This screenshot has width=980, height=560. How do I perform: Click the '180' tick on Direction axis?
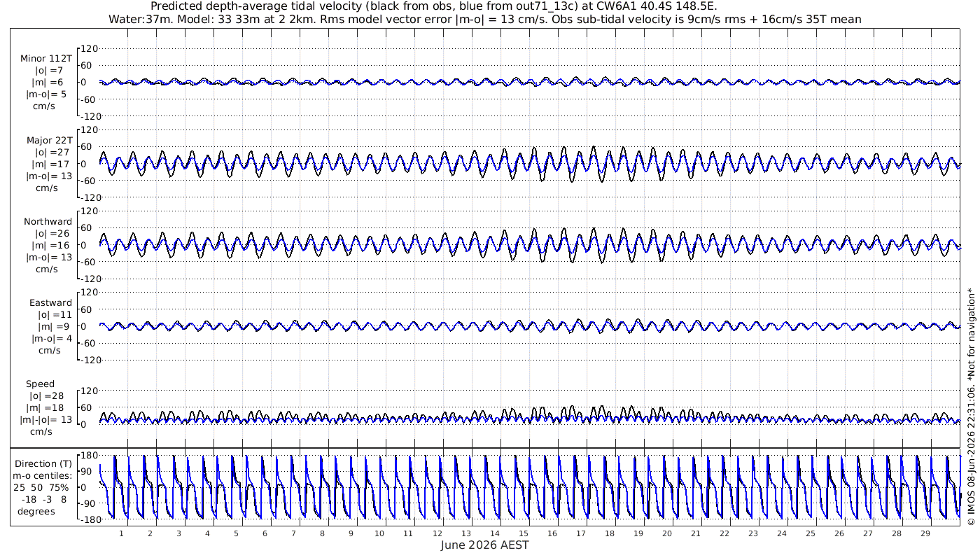coord(89,455)
